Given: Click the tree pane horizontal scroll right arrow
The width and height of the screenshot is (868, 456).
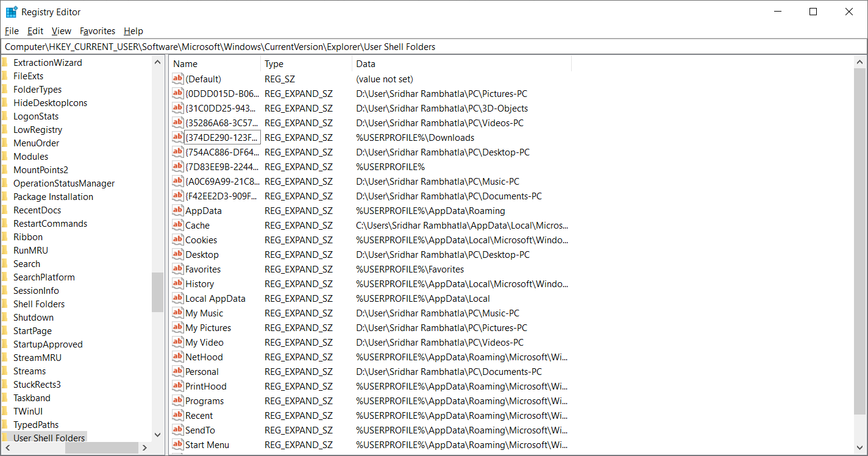Looking at the screenshot, I should (x=144, y=448).
